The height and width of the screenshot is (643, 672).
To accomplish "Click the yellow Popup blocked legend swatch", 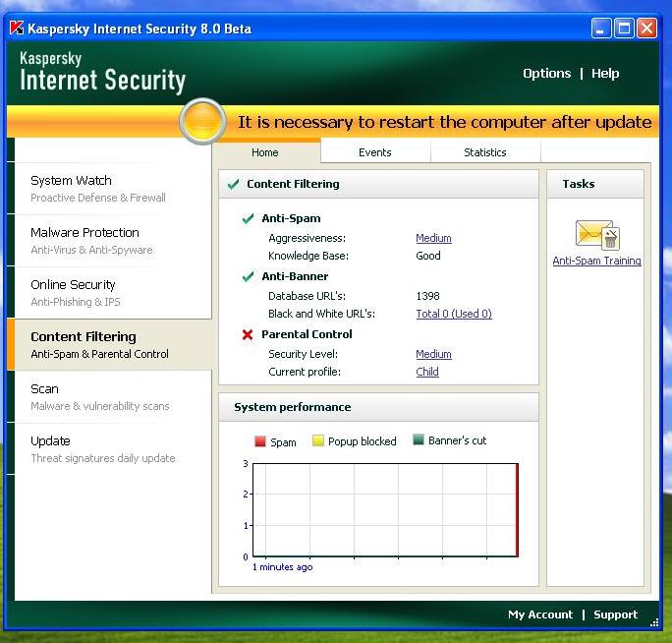I will tap(318, 440).
